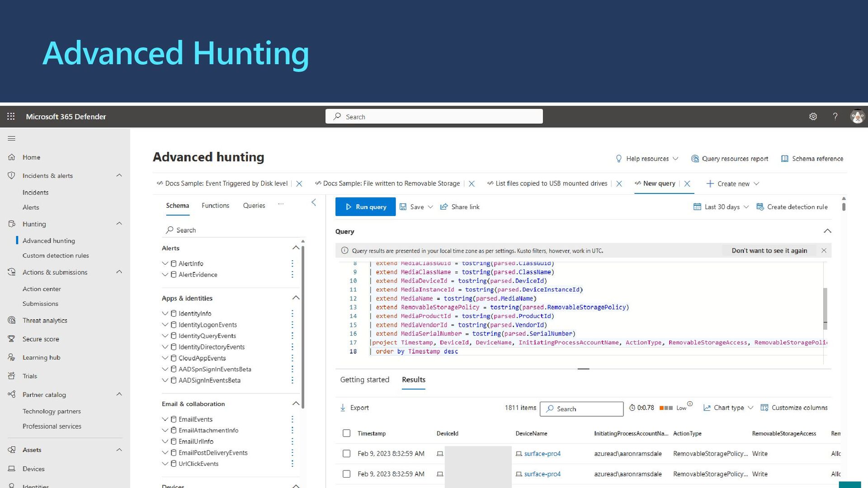
Task: Switch to the Queries tab
Action: 254,206
